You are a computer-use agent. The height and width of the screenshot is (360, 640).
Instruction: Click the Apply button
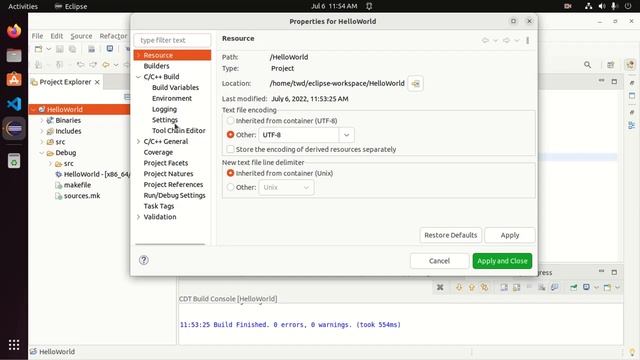pyautogui.click(x=510, y=235)
